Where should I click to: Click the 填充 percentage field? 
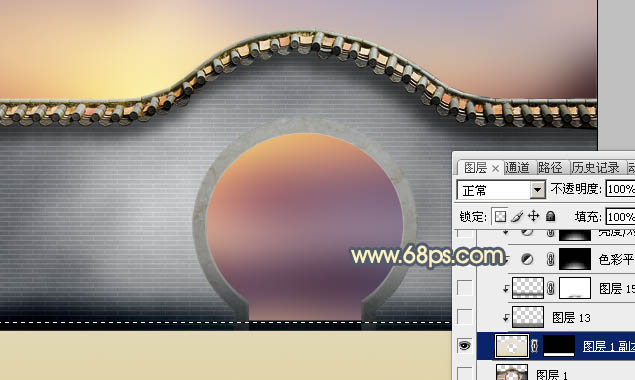620,217
